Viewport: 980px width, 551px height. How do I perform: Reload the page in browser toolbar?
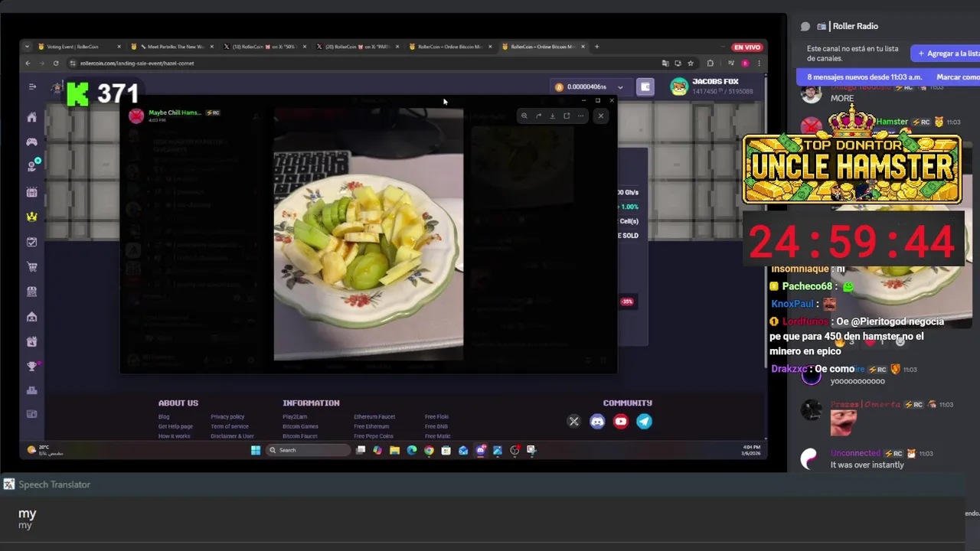[x=56, y=64]
